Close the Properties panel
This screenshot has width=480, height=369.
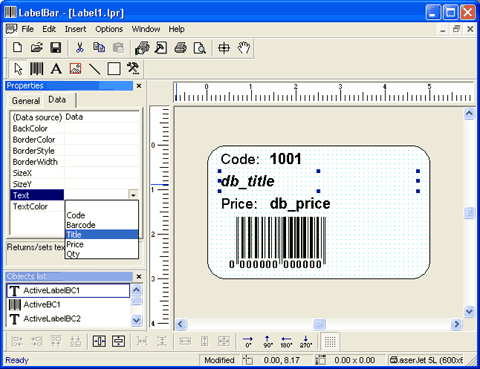139,86
